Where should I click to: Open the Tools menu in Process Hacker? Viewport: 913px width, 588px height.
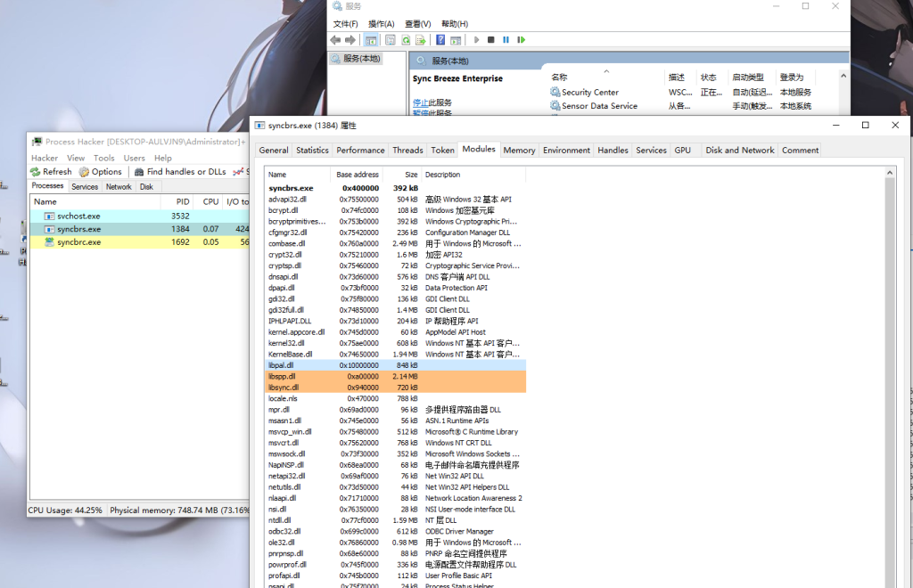(104, 158)
